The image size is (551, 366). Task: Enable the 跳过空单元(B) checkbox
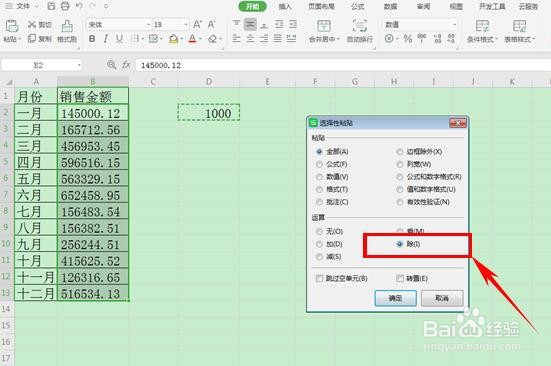319,278
